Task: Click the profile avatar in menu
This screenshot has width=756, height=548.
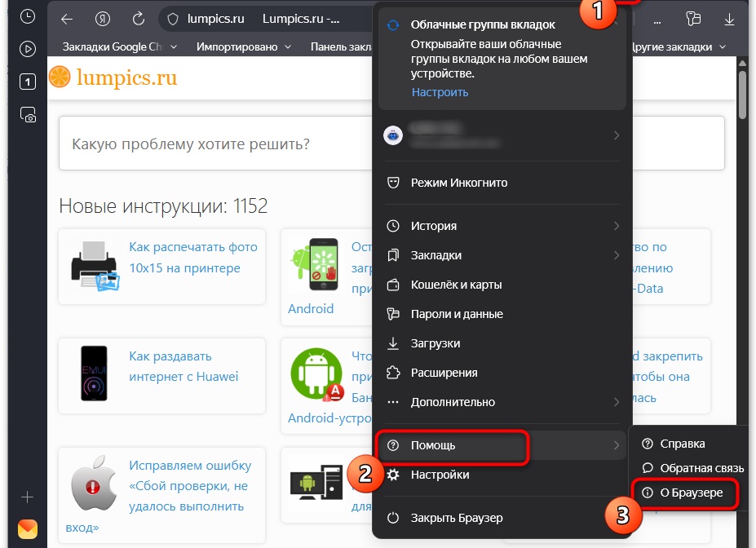Action: [393, 135]
